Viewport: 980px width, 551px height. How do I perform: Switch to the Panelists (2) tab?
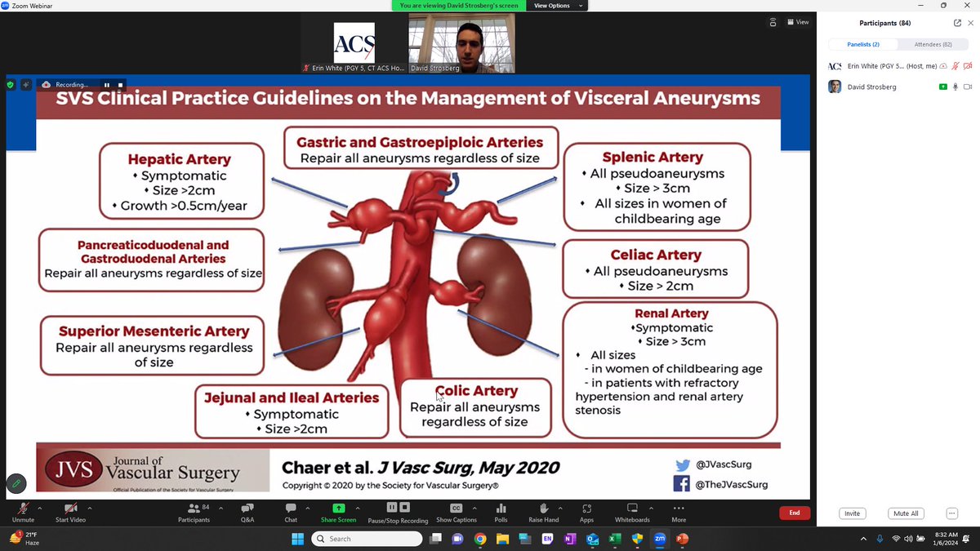pyautogui.click(x=864, y=44)
